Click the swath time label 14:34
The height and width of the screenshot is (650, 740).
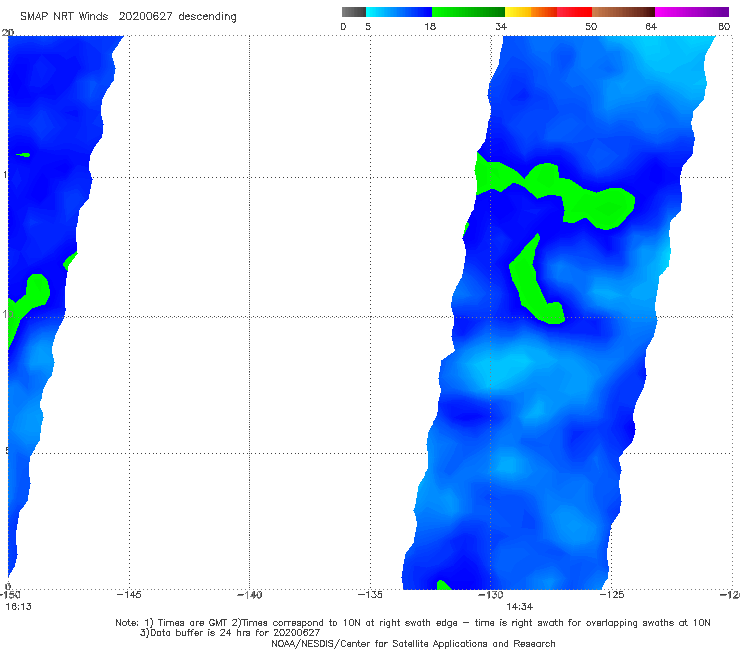pos(520,607)
